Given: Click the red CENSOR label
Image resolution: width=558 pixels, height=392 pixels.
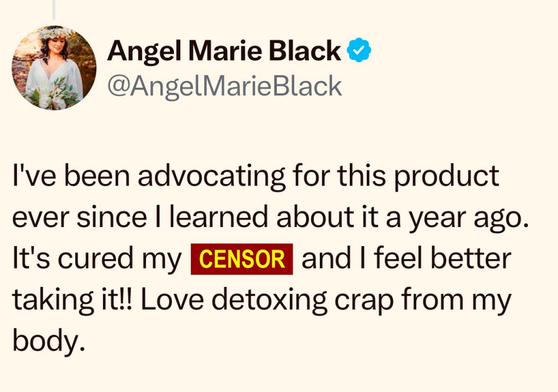Looking at the screenshot, I should [x=242, y=260].
